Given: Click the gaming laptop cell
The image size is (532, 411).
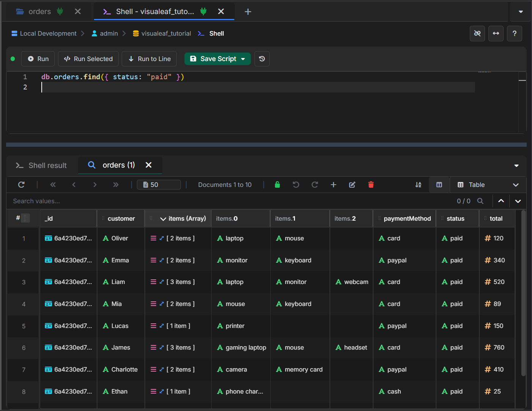Looking at the screenshot, I should 241,347.
